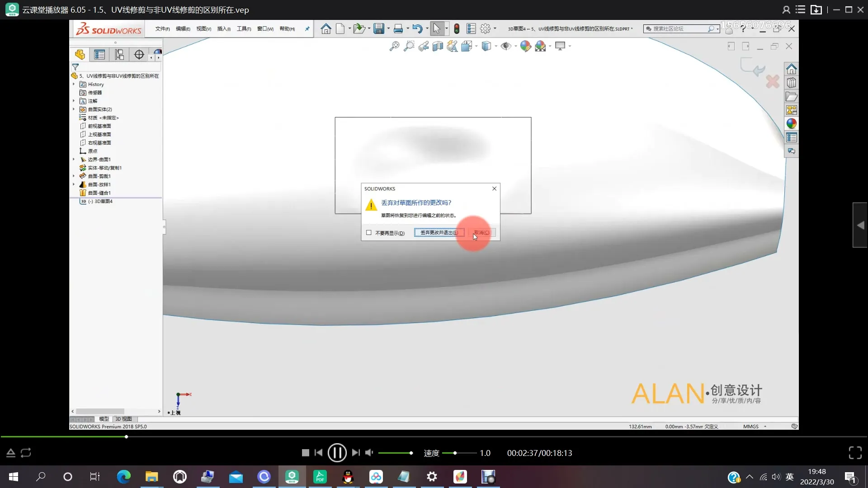Viewport: 868px width, 488px height.
Task: Open the Options gear icon
Action: [x=485, y=29]
